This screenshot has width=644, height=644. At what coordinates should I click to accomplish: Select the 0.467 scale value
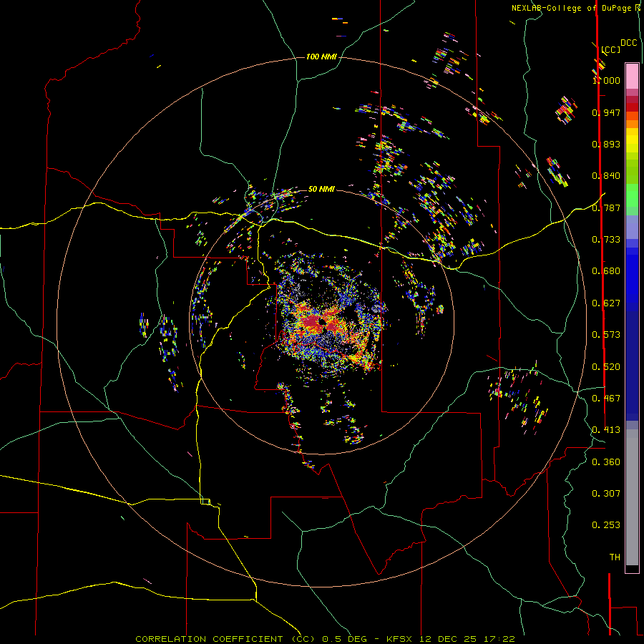tap(606, 399)
